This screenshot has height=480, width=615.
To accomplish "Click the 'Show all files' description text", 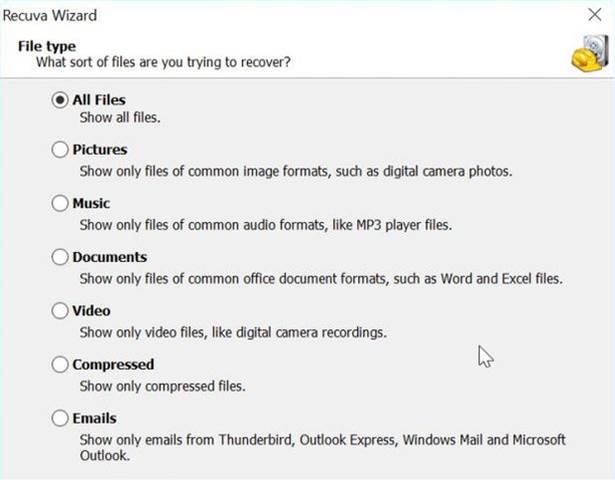I will (120, 118).
